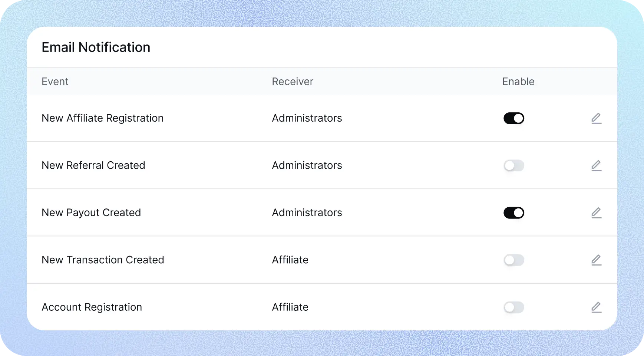Switch on Account Registration notification

pos(513,307)
